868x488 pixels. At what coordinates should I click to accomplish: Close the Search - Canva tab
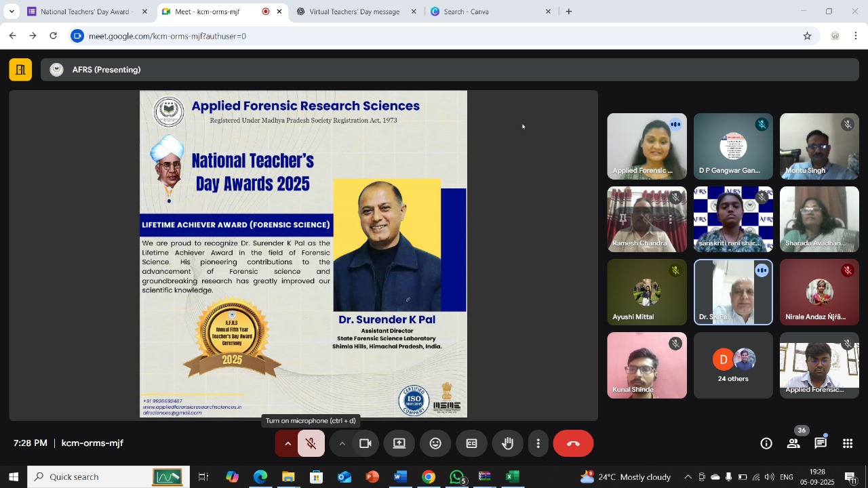(x=549, y=12)
